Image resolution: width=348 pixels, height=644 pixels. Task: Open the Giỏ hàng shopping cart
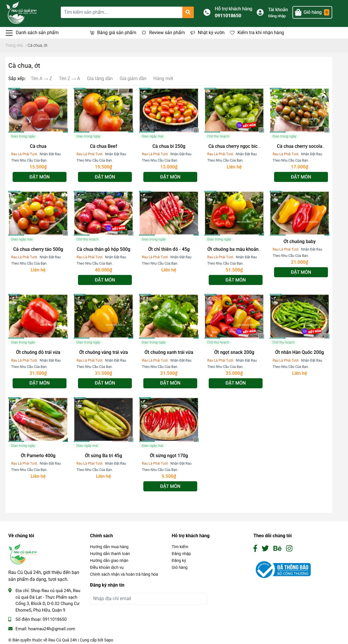[312, 12]
